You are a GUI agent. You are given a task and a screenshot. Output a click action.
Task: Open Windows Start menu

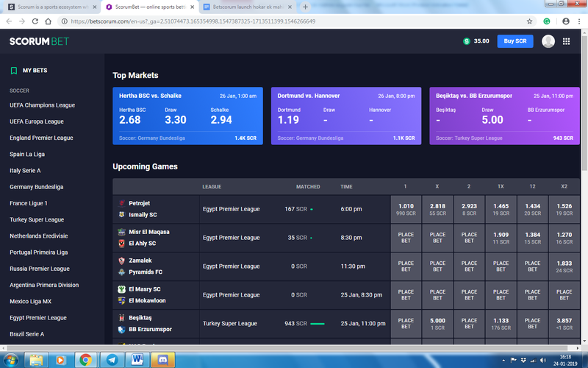tap(10, 360)
